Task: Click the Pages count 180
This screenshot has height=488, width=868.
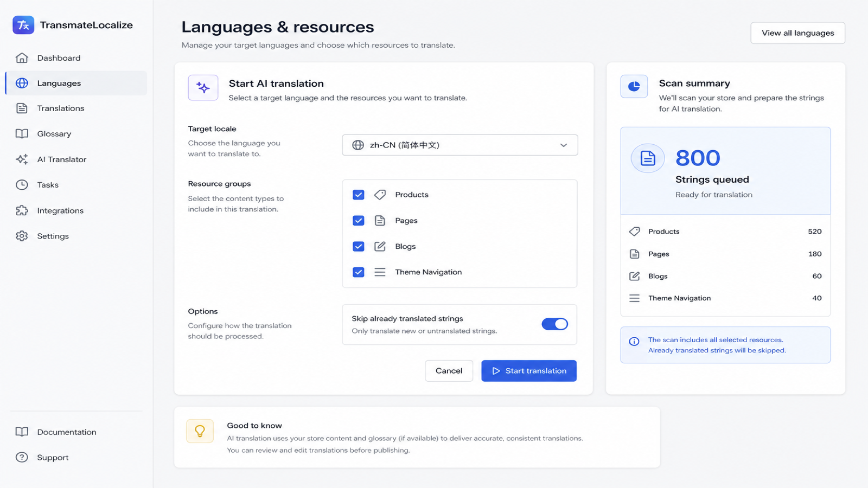Action: coord(815,254)
